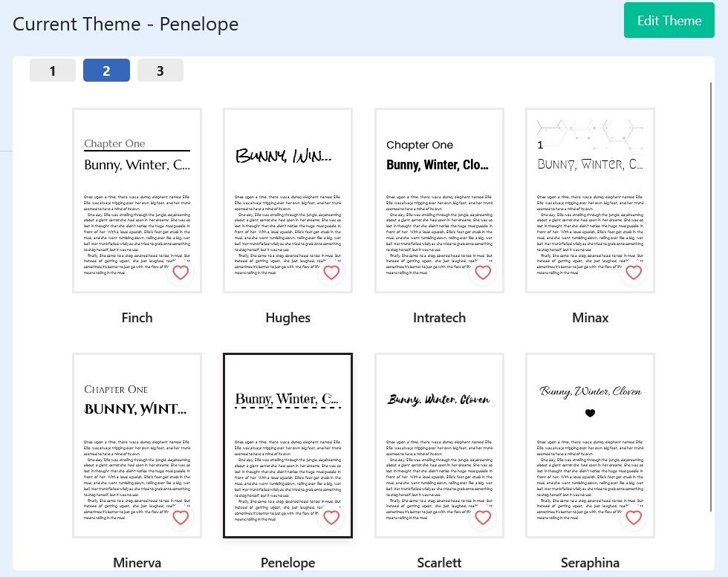Image resolution: width=728 pixels, height=577 pixels.
Task: Pick the Intratech theme preview
Action: pyautogui.click(x=439, y=201)
